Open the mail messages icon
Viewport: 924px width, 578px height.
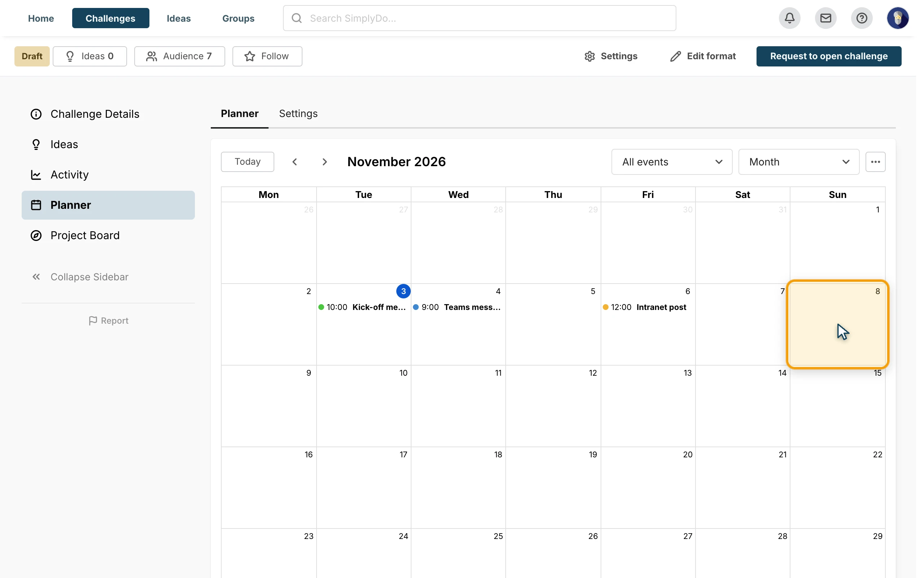(x=825, y=18)
